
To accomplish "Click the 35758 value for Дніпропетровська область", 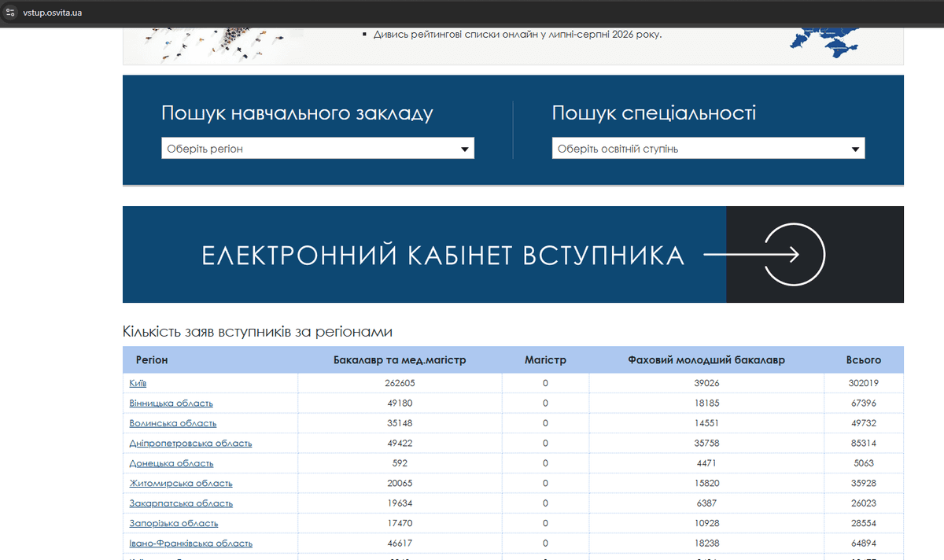I will point(706,443).
